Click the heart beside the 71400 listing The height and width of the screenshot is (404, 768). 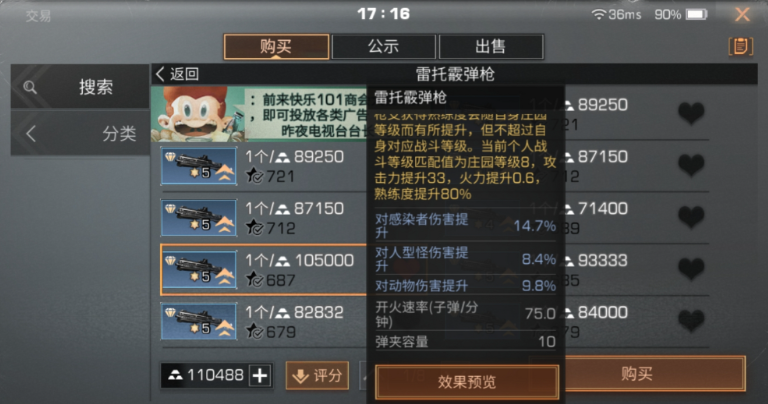(691, 216)
